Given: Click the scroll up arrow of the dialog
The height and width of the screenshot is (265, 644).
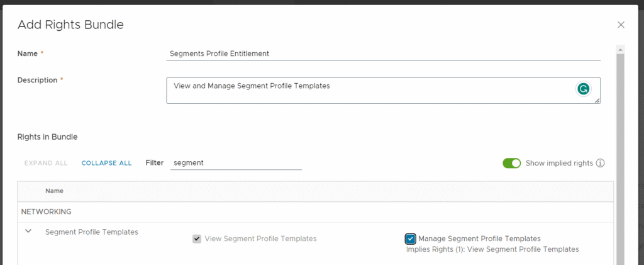Looking at the screenshot, I should (620, 49).
